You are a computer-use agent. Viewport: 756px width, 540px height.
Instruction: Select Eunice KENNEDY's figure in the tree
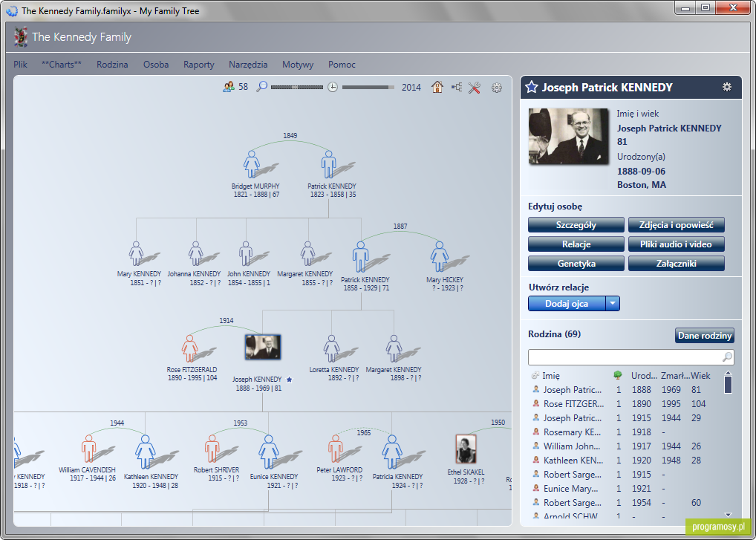pos(269,452)
